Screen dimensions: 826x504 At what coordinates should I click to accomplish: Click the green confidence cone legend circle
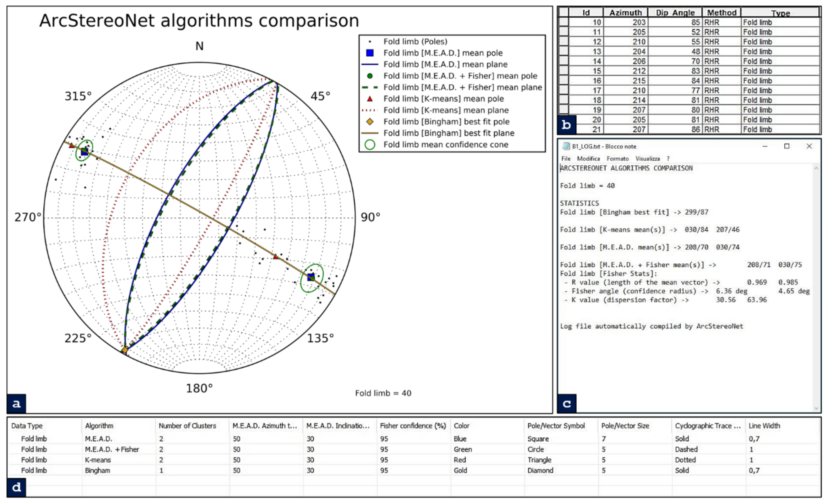pos(370,144)
